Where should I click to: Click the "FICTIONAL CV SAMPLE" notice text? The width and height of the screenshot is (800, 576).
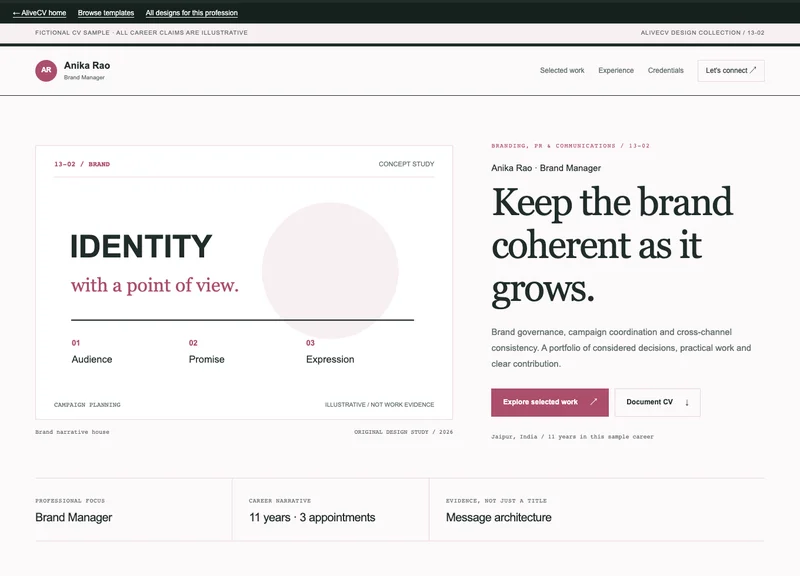click(x=141, y=33)
